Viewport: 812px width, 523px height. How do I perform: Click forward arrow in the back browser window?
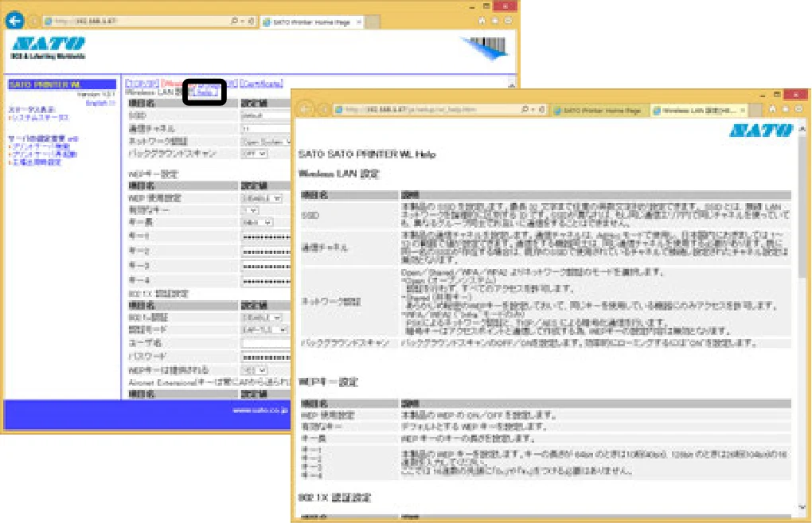(34, 21)
